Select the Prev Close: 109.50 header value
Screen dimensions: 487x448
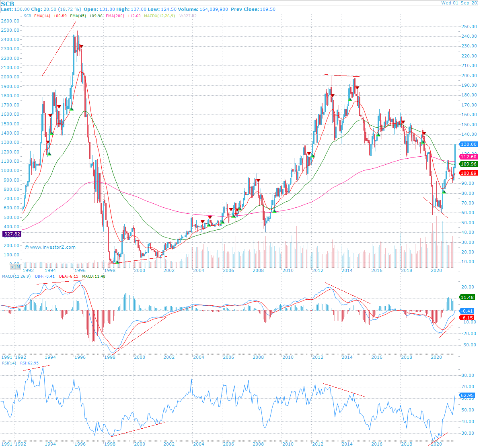(253, 9)
